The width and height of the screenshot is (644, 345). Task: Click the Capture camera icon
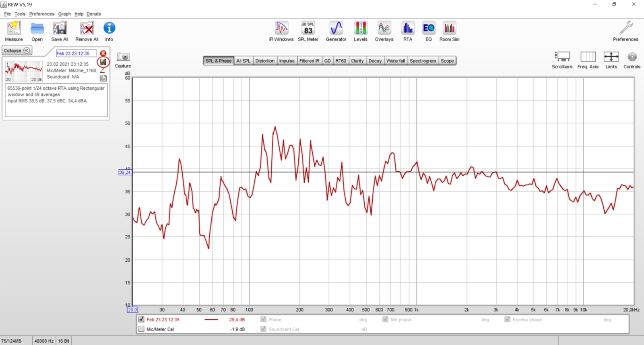point(123,57)
